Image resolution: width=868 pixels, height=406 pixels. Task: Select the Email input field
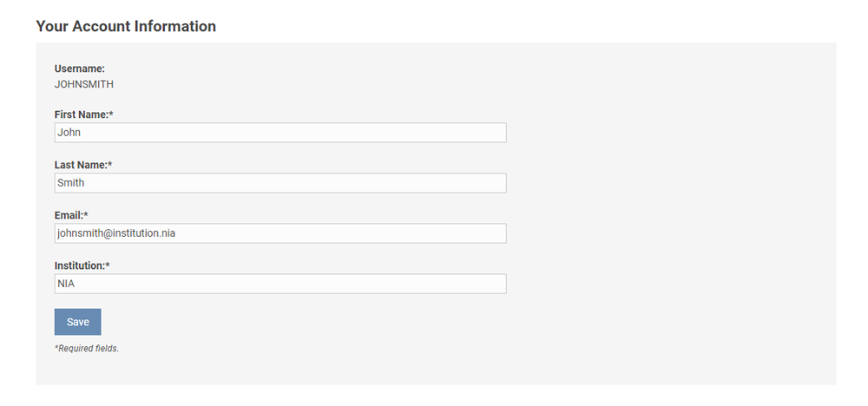(x=279, y=233)
